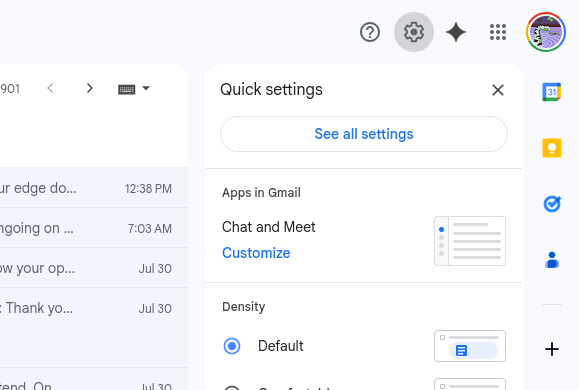Viewport: 579px width, 390px height.
Task: Click the Density section heading
Action: [x=243, y=307]
